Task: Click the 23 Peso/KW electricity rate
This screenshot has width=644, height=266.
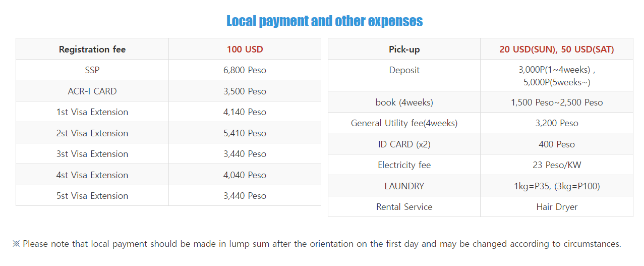Action: (557, 165)
